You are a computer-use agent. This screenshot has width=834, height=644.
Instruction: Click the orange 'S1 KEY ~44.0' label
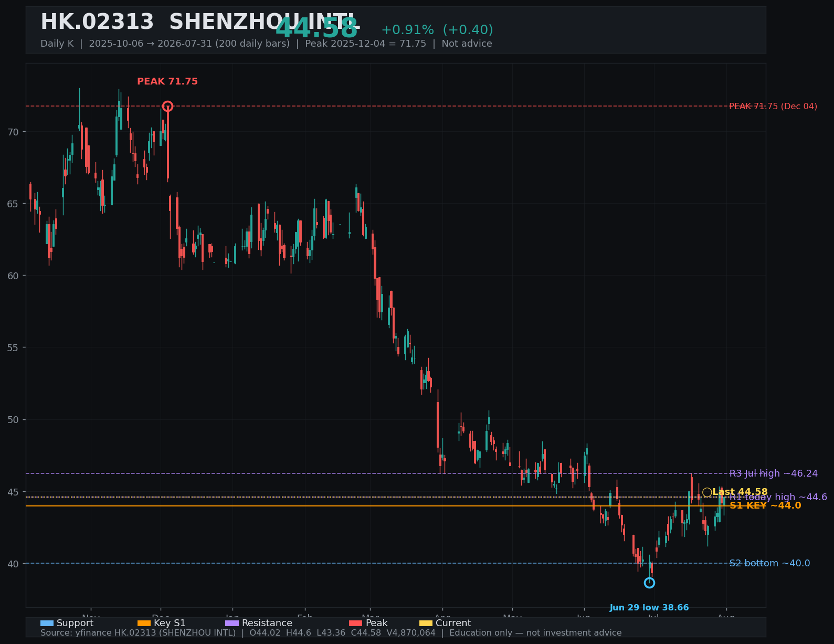pos(765,505)
